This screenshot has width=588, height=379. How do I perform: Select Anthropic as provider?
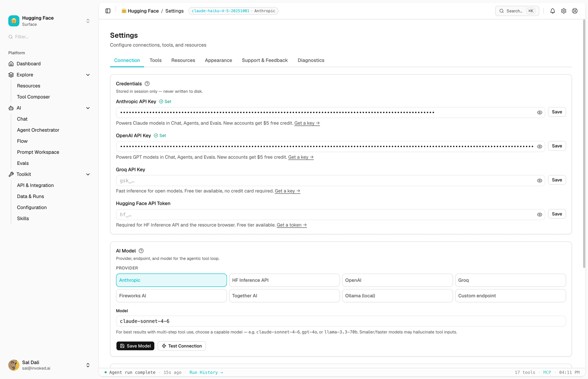pyautogui.click(x=171, y=280)
